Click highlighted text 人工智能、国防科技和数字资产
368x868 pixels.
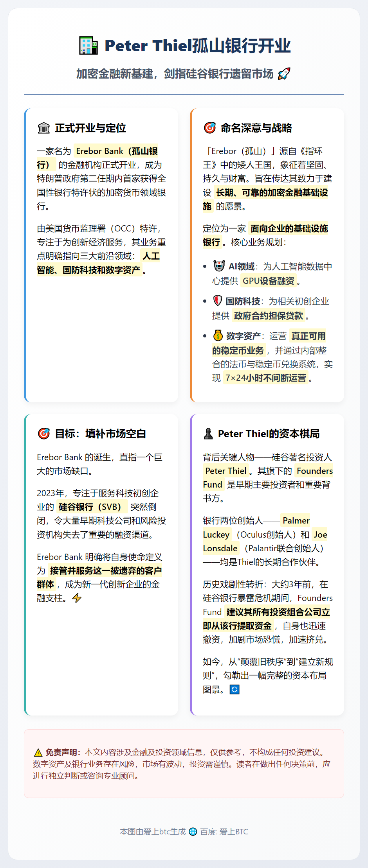click(x=99, y=263)
